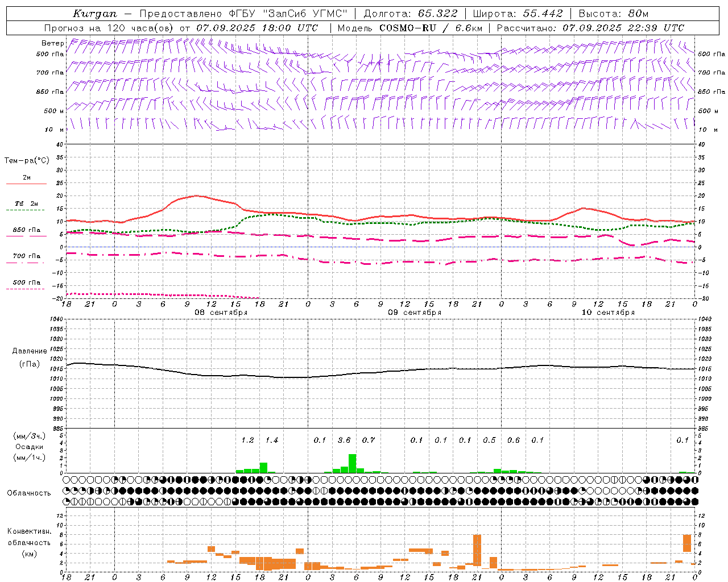This screenshot has width=728, height=582.
Task: Click the "0.7" precipitation total value
Action: [369, 440]
